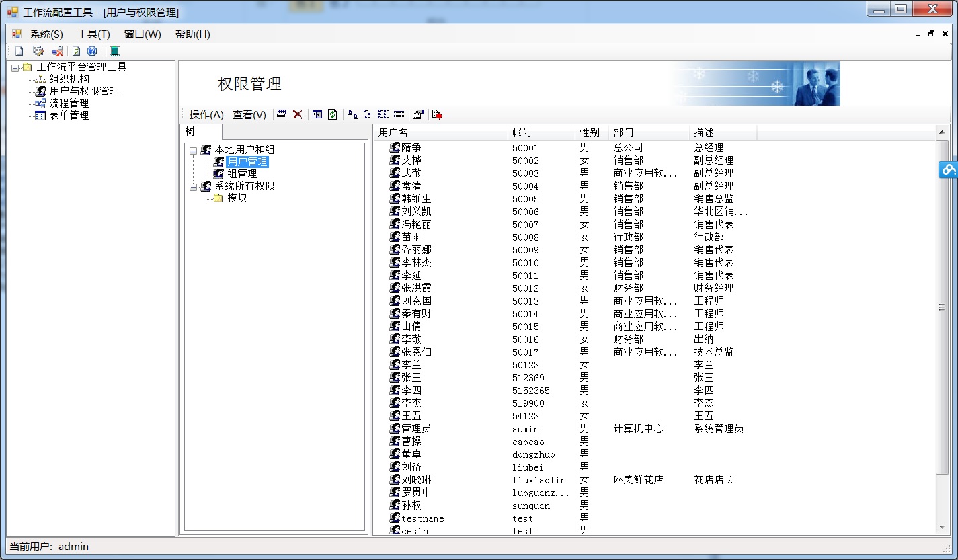Click the blue help question mark icon

click(x=92, y=51)
